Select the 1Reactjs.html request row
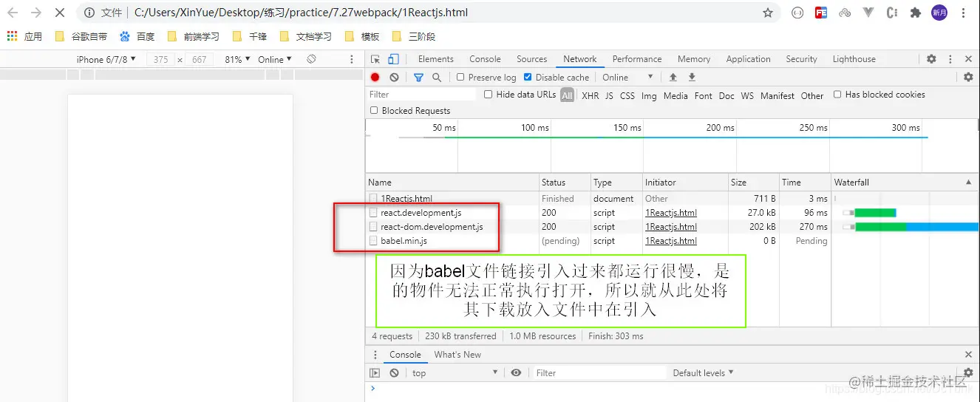The height and width of the screenshot is (402, 980). click(x=673, y=199)
